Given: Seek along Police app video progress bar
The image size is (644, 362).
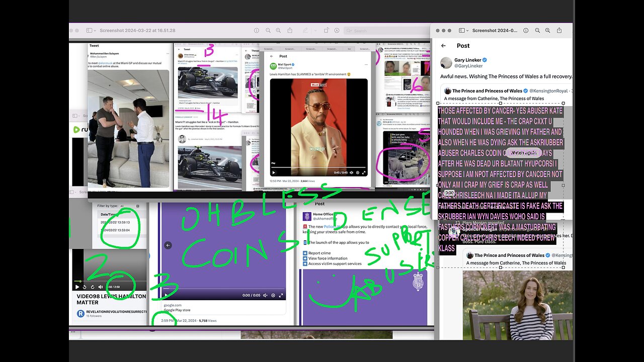Looking at the screenshot, I should (224, 290).
